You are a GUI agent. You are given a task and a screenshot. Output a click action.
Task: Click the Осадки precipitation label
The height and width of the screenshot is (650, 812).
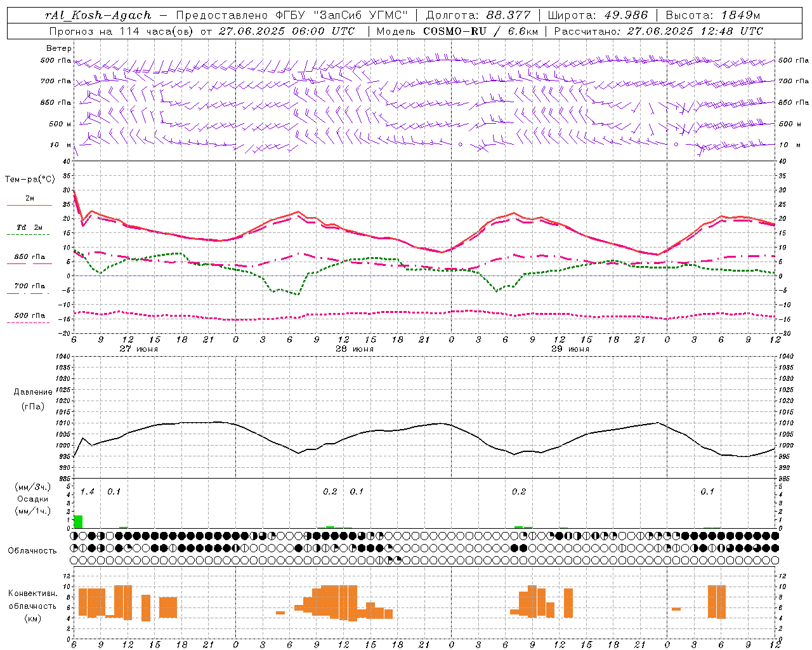tap(33, 499)
